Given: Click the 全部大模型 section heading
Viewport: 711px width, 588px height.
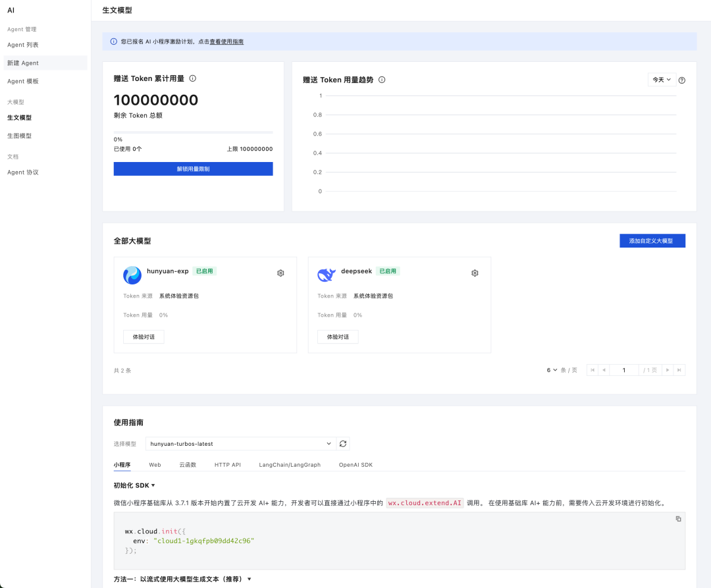Looking at the screenshot, I should point(132,241).
